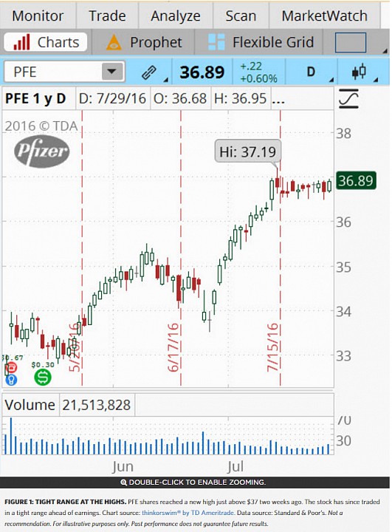Click the symbol link chain icon

click(149, 72)
